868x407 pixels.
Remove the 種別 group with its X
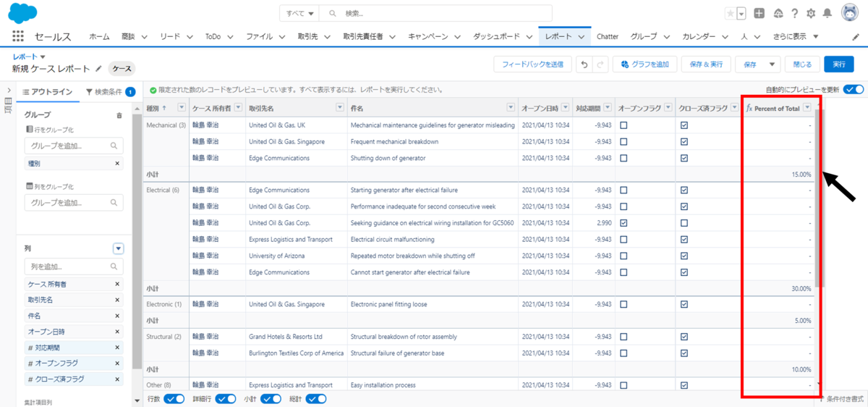click(117, 164)
